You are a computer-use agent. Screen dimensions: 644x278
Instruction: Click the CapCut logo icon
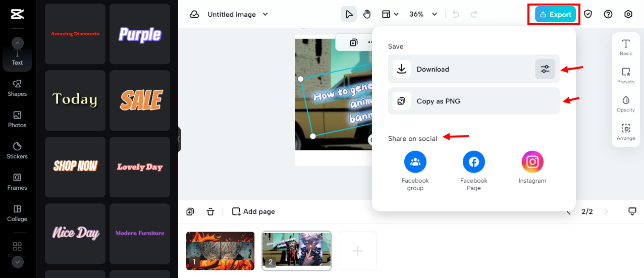(17, 14)
